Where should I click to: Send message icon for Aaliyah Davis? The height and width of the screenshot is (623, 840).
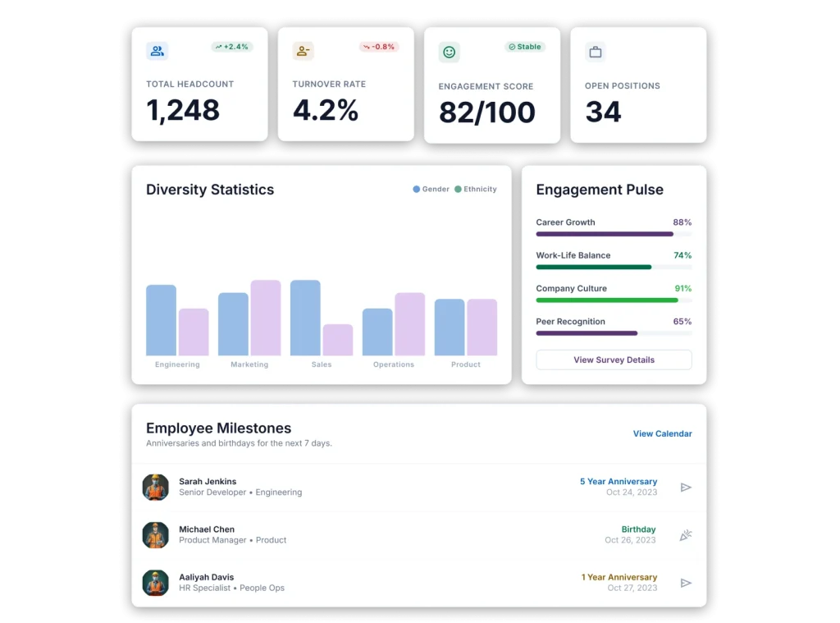(686, 584)
